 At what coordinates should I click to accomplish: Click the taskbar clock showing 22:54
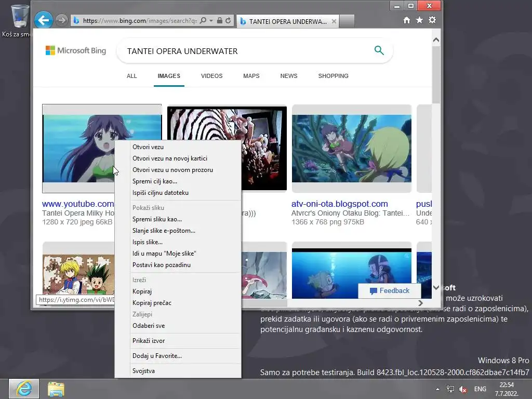506,389
